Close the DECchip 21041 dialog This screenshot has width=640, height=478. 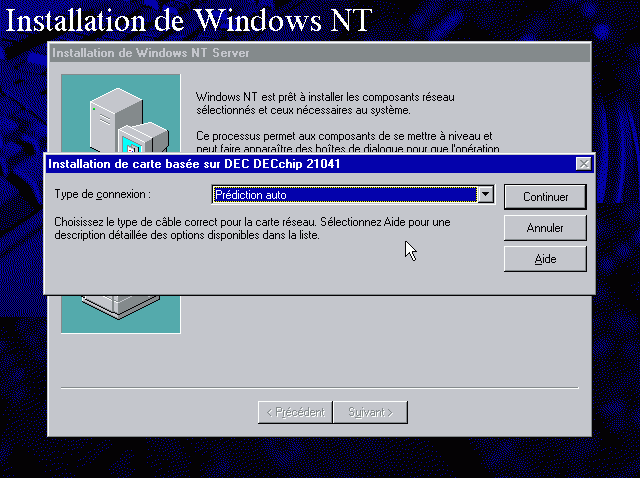coord(584,164)
